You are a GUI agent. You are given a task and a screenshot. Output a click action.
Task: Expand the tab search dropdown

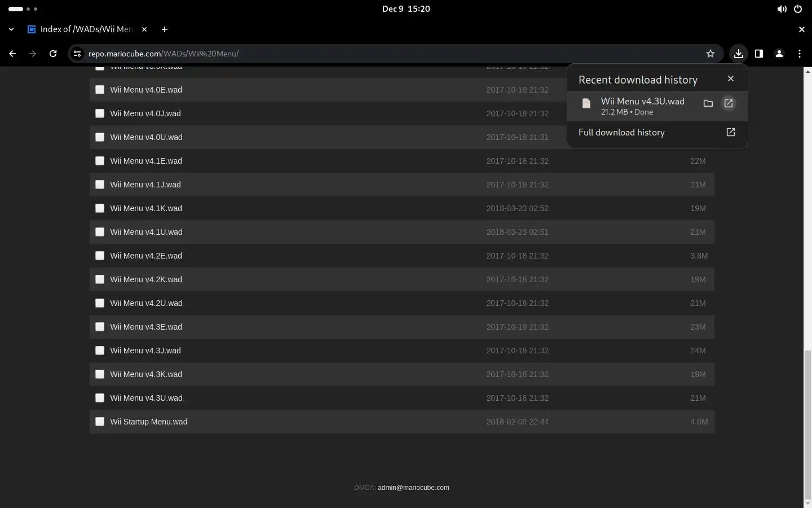click(11, 29)
